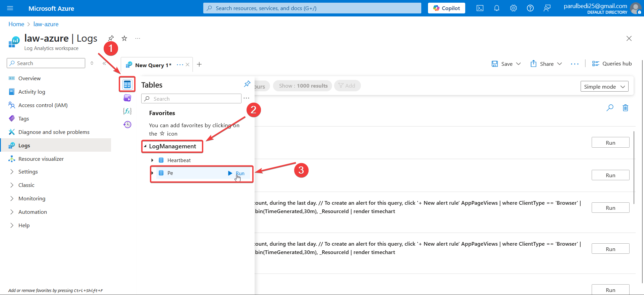Click the Save button

[x=502, y=64]
